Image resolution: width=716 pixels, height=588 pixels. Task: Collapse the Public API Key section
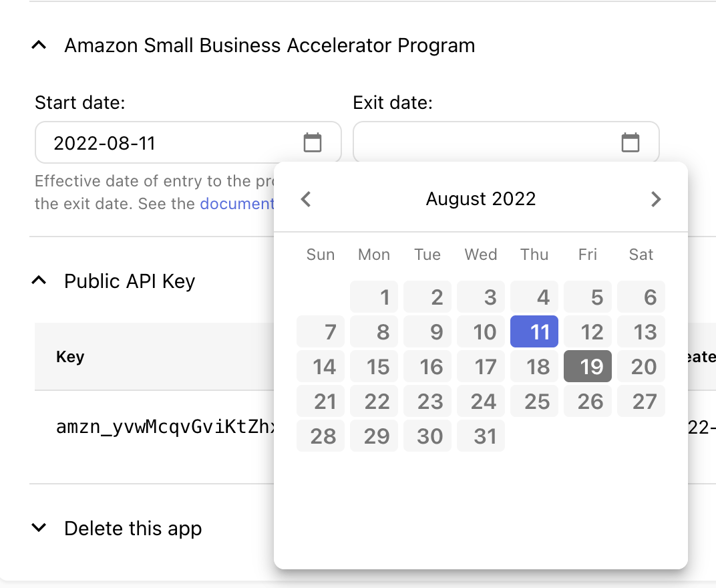39,281
